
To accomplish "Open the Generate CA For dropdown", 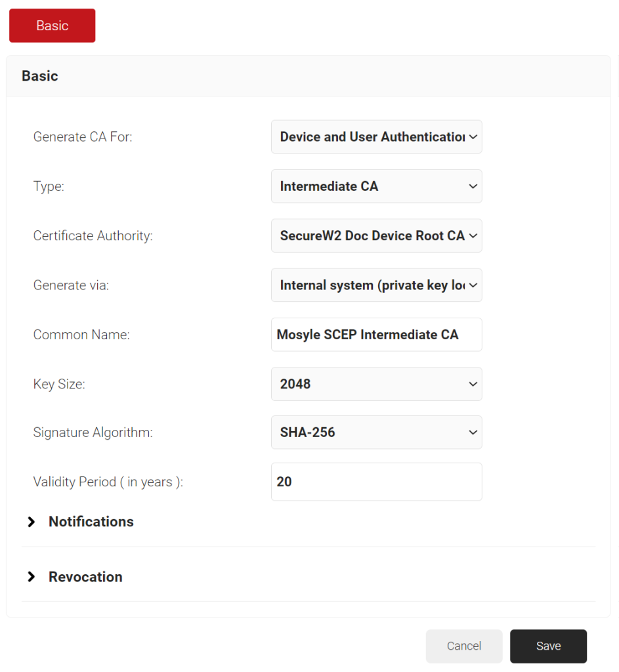I will tap(376, 136).
